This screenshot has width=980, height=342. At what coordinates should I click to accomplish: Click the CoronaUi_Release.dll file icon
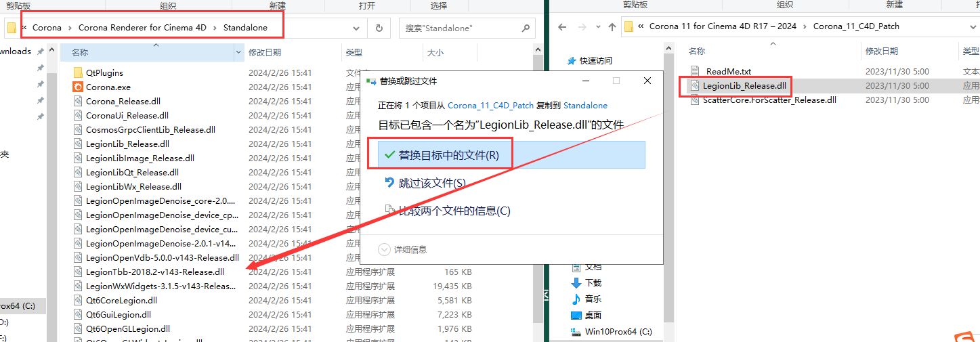79,115
